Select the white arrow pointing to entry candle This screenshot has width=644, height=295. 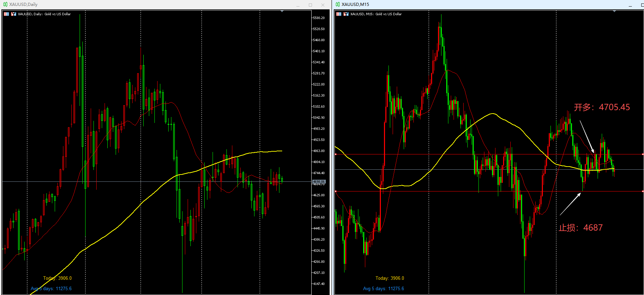point(587,136)
